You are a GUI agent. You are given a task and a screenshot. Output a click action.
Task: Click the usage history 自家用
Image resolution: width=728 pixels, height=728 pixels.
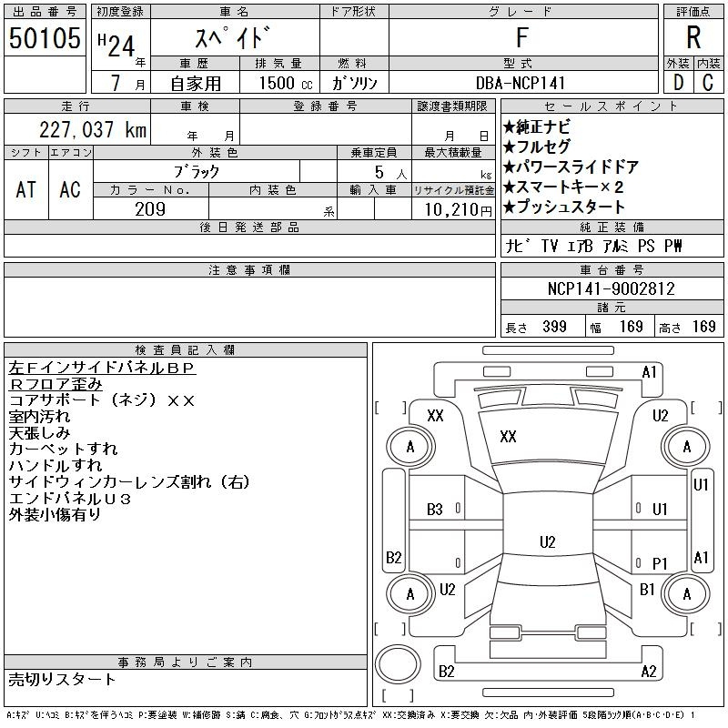(x=196, y=84)
